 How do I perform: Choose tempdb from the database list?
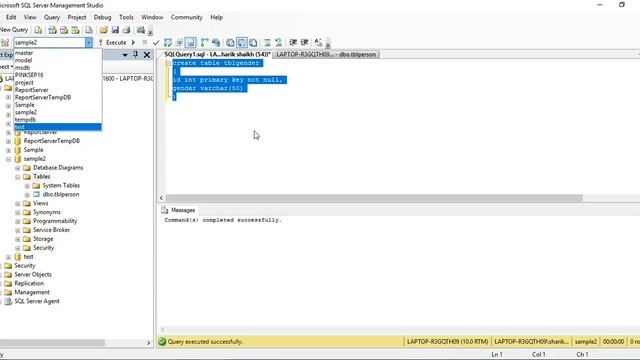(x=58, y=120)
